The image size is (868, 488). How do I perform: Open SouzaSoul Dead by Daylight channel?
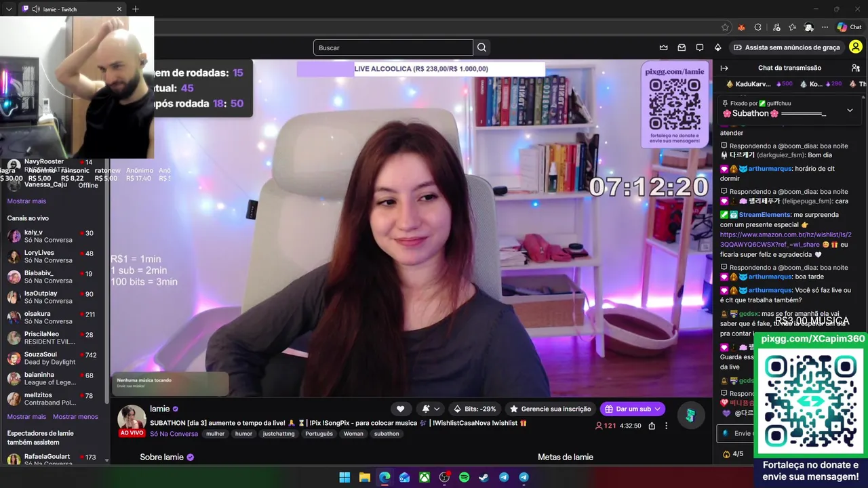point(54,358)
